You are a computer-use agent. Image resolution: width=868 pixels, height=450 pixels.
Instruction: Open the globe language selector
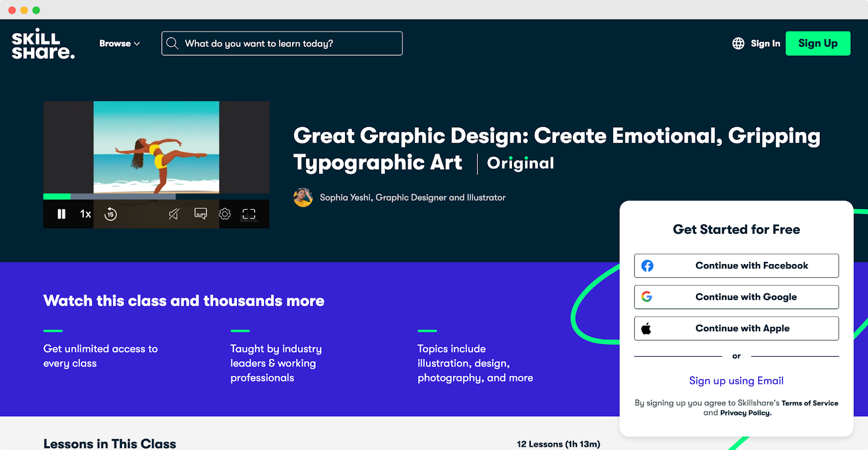(738, 43)
